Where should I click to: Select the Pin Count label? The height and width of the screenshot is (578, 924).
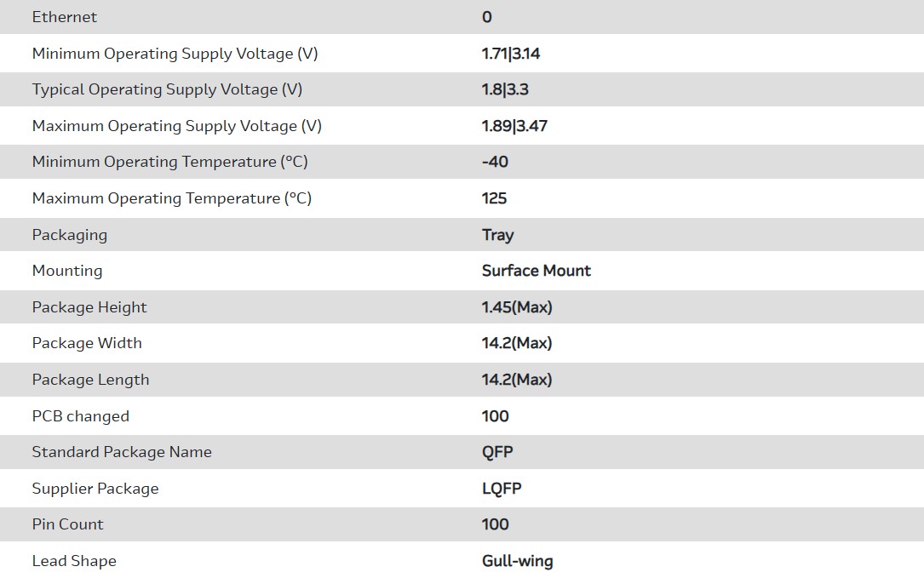point(68,524)
